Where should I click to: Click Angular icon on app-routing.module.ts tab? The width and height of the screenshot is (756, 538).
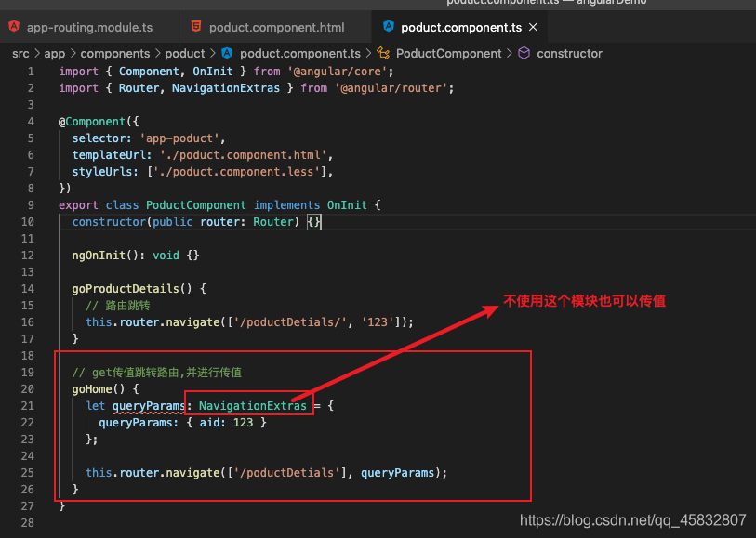tap(14, 27)
